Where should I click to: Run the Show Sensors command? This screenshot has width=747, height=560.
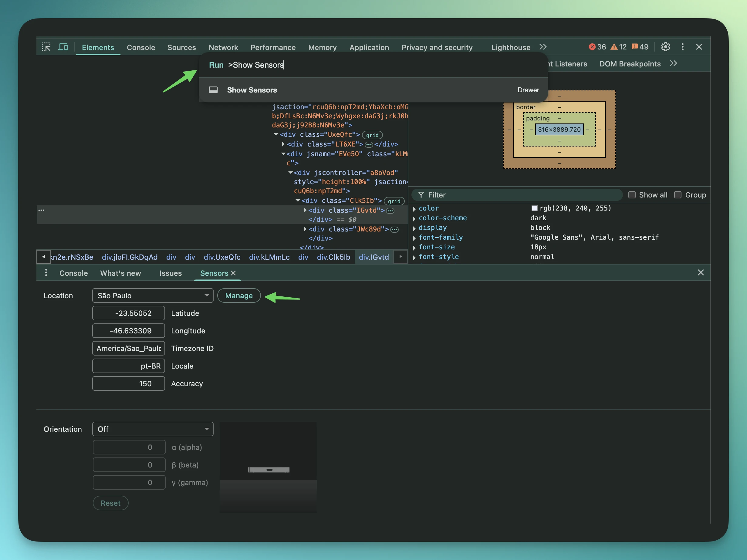coord(252,90)
